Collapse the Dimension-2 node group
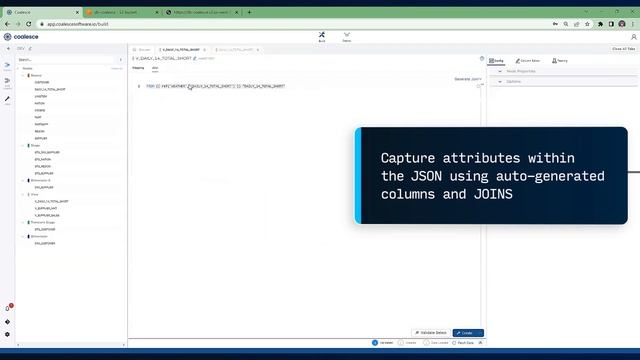This screenshot has width=640, height=360. click(23, 180)
